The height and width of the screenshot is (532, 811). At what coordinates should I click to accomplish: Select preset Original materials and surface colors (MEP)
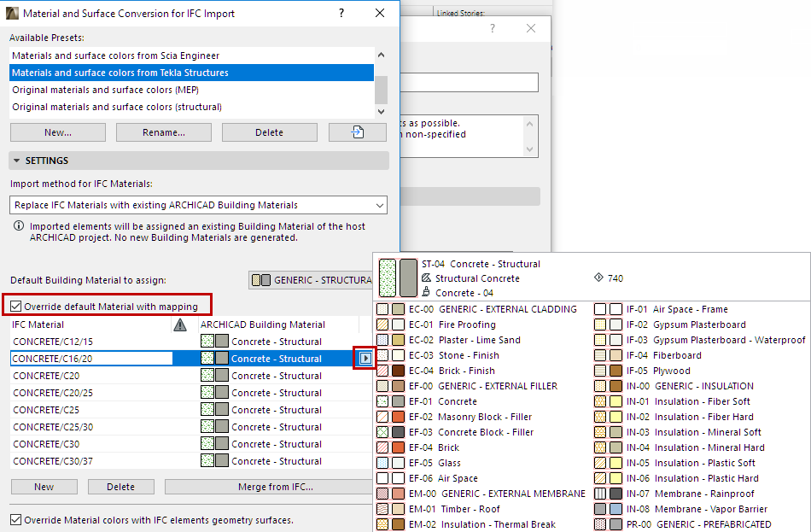tap(191, 90)
